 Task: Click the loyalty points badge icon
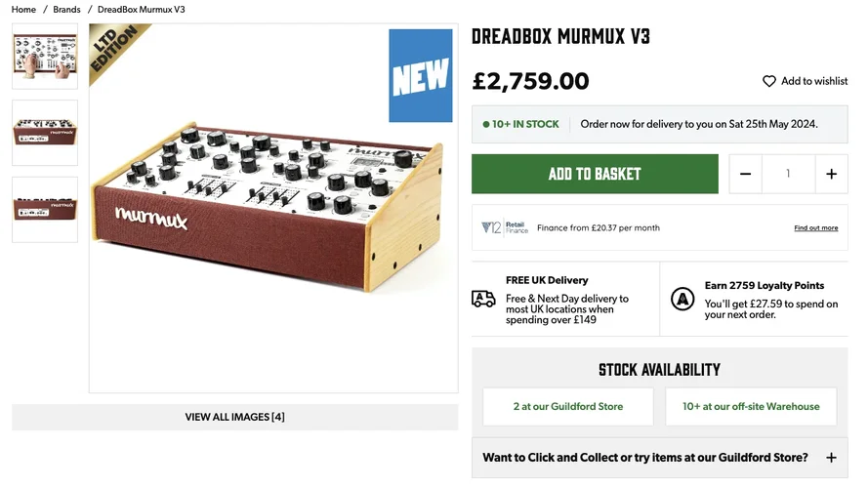[x=682, y=299]
